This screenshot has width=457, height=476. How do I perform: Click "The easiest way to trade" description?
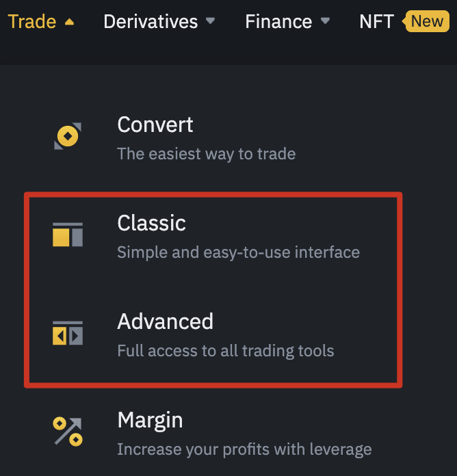pos(207,154)
